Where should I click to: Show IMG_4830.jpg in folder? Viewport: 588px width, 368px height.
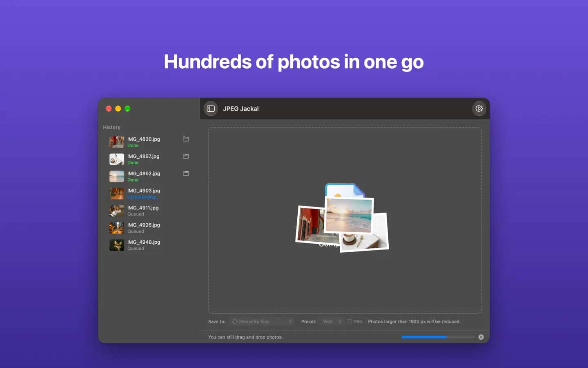(x=186, y=139)
